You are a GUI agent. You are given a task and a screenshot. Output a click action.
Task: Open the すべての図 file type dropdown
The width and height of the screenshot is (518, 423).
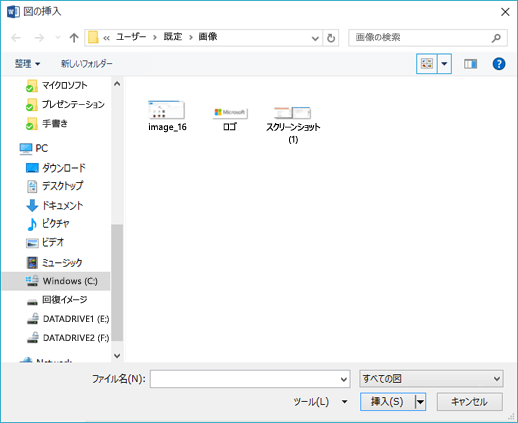click(431, 379)
